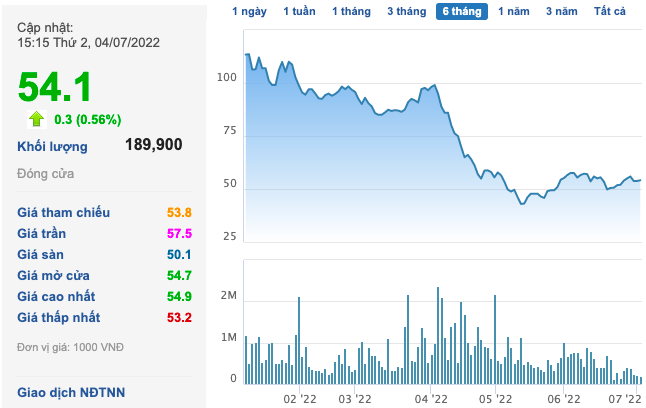Show the 1 tháng chart range

click(352, 12)
